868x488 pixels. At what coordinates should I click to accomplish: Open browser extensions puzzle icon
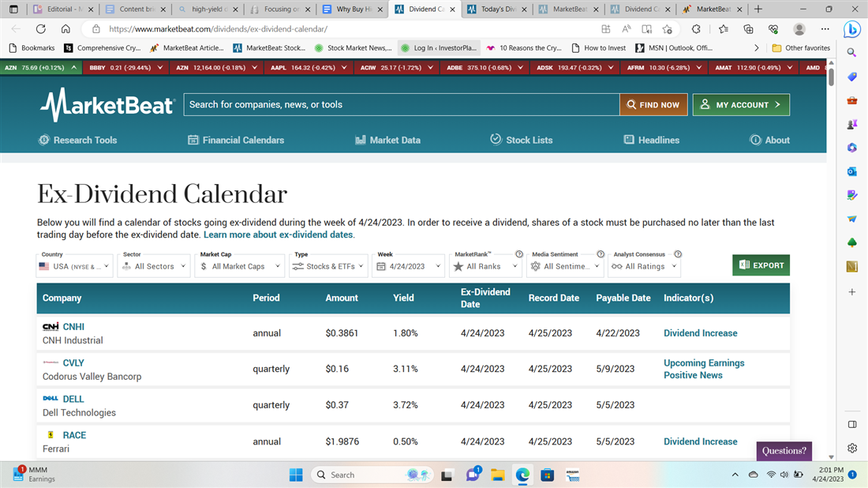click(x=696, y=28)
